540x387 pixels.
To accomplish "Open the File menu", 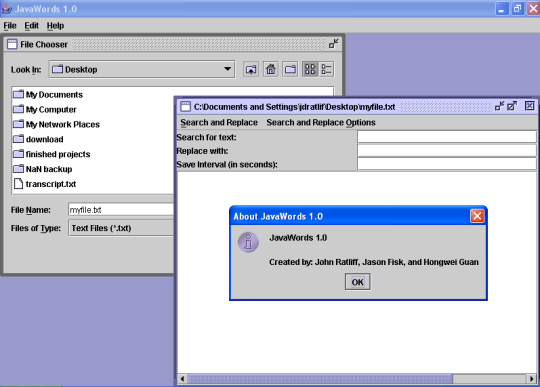I will point(10,26).
